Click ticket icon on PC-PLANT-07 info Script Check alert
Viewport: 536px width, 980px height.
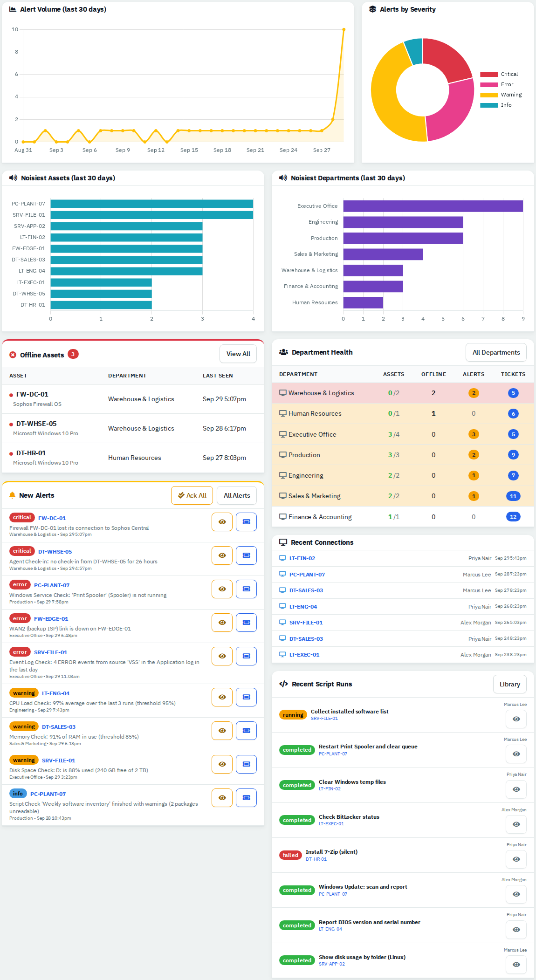(x=246, y=798)
